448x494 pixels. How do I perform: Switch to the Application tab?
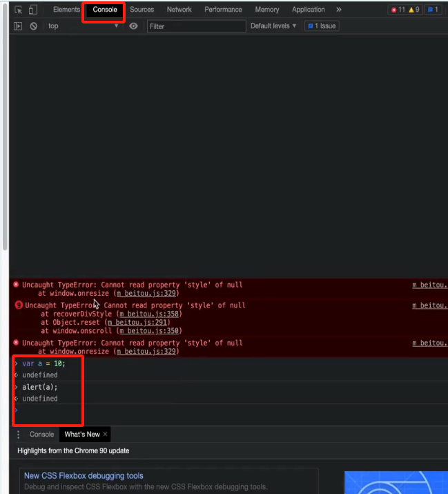click(x=309, y=10)
